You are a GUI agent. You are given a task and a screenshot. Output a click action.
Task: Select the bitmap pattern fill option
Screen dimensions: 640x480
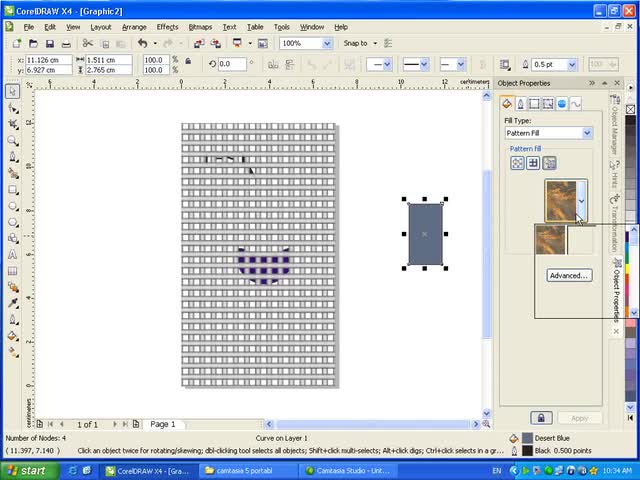tap(549, 163)
